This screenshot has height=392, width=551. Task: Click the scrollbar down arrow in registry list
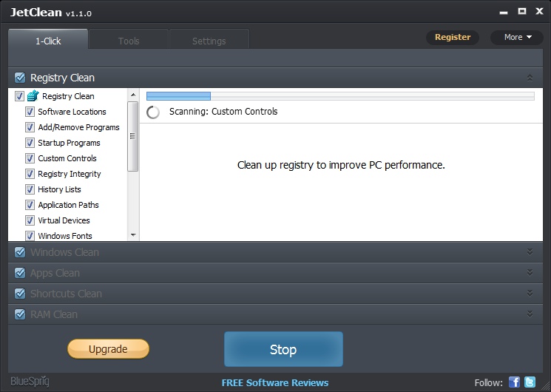[133, 235]
